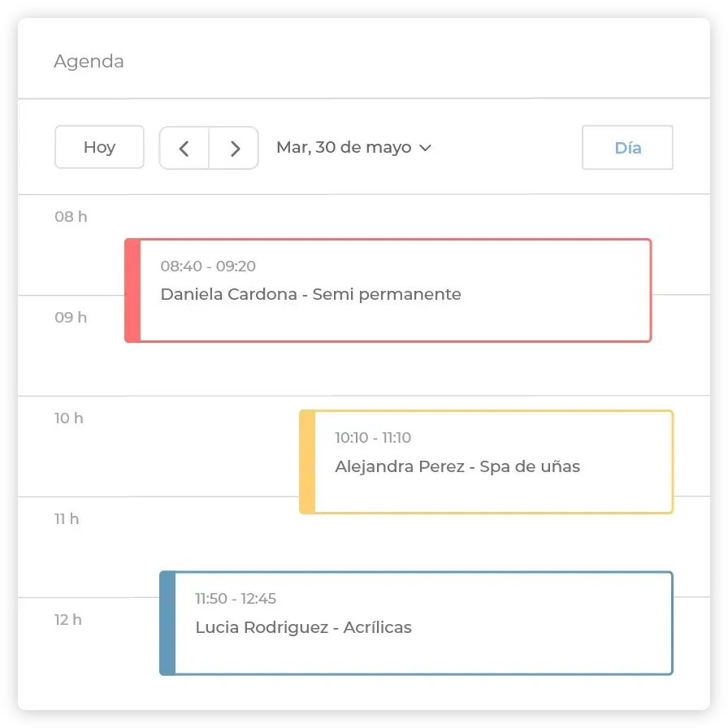This screenshot has width=728, height=728.
Task: Click the yellow color bar of Alejandra's appointment
Action: click(x=307, y=462)
